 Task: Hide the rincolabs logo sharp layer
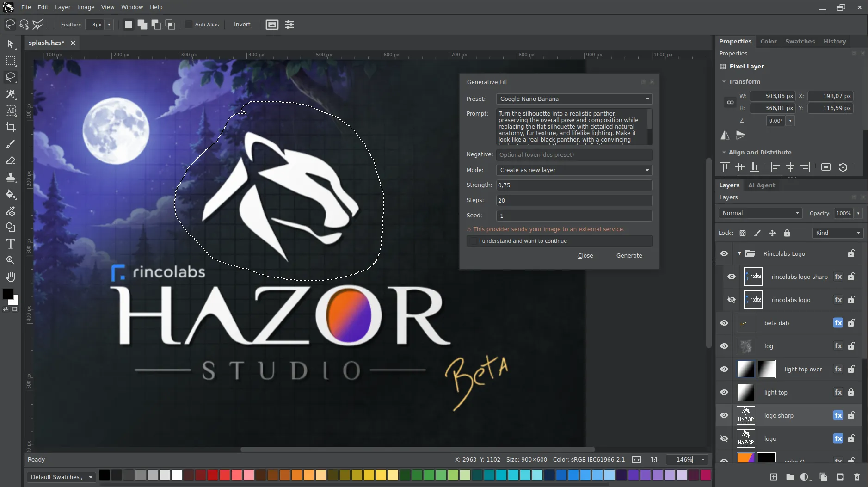(x=731, y=277)
